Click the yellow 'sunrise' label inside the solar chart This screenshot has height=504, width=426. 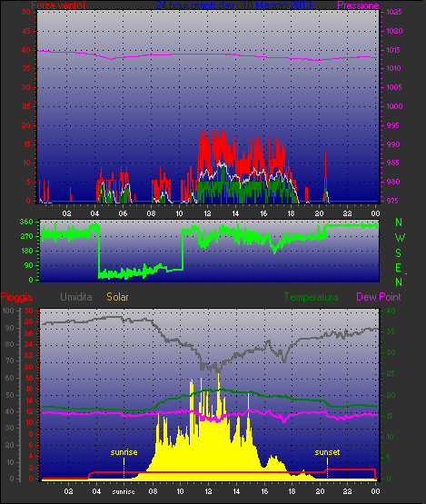click(124, 452)
